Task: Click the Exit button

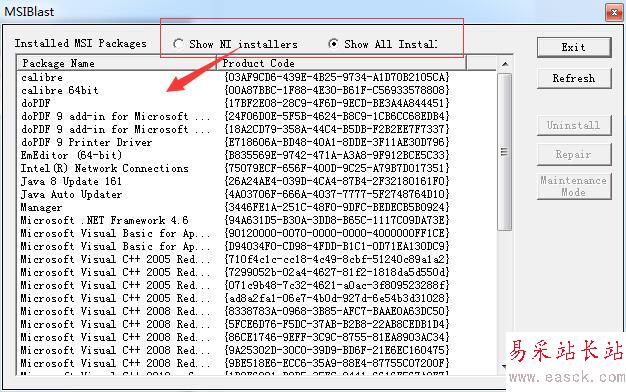Action: point(574,48)
